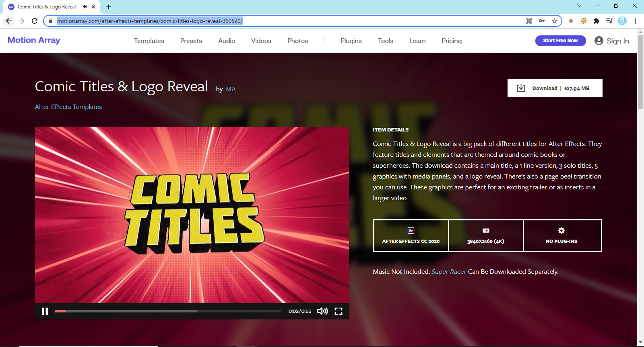Image resolution: width=644 pixels, height=347 pixels.
Task: Click the site padlock icon in address bar
Action: point(51,21)
